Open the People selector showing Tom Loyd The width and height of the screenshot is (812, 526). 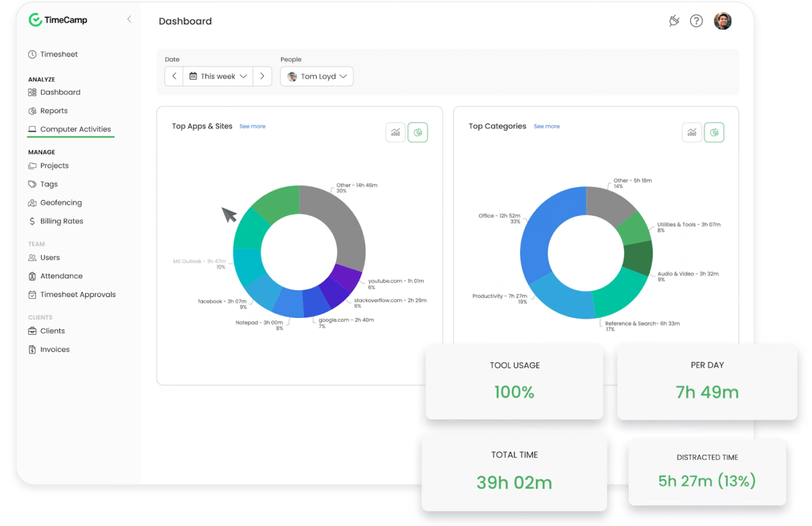pos(317,76)
